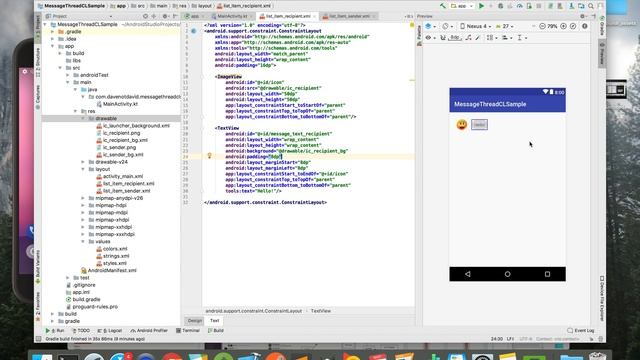Click the intention lightbulb in editor gutter
The image size is (640, 360).
tap(209, 156)
